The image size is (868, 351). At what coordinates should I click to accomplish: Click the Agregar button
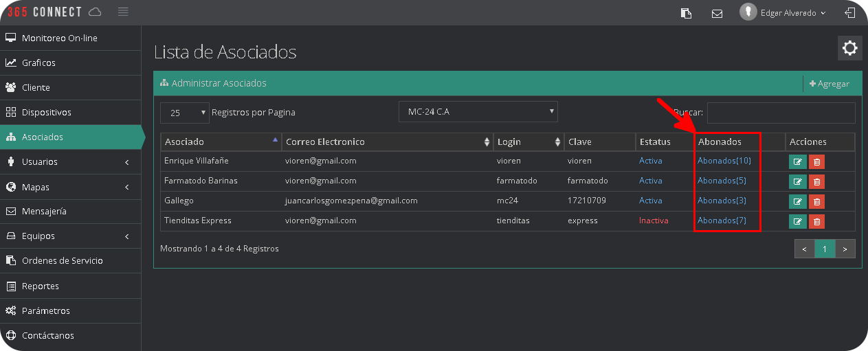(830, 84)
